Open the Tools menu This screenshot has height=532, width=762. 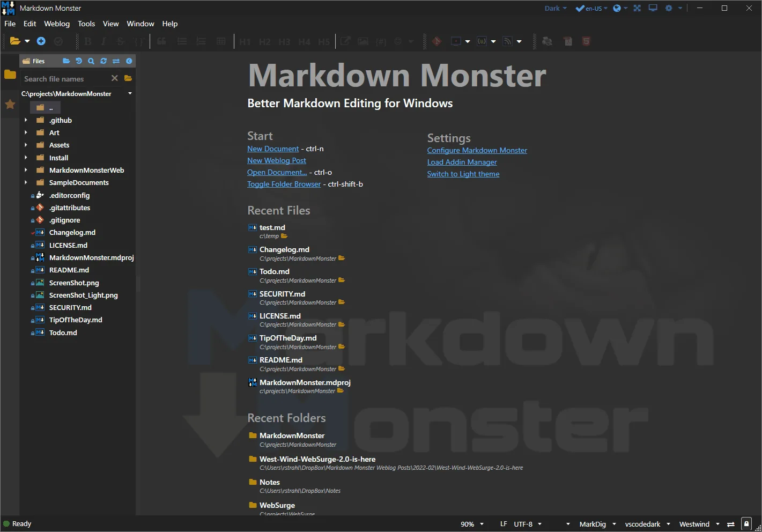pyautogui.click(x=86, y=24)
